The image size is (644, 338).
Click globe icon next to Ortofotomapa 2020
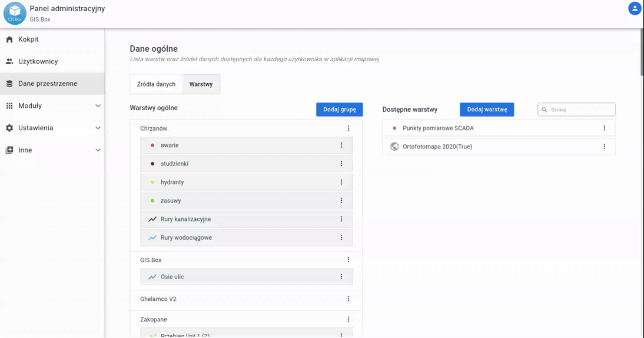(x=394, y=147)
